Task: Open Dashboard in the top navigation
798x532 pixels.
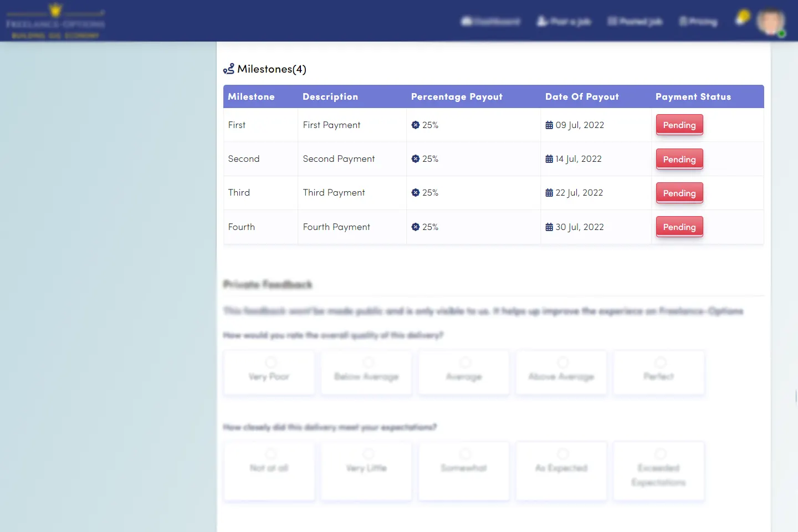Action: (x=490, y=22)
